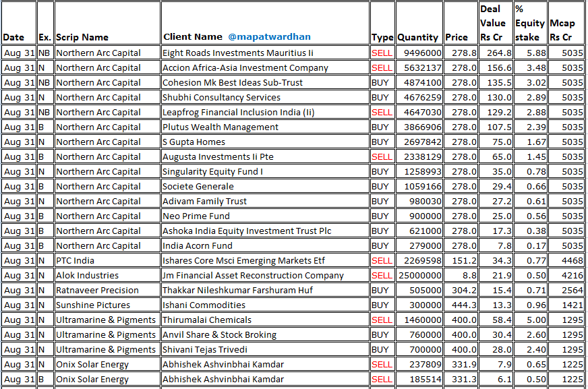Click Augusta Investments Ii Pte cell

click(x=265, y=156)
